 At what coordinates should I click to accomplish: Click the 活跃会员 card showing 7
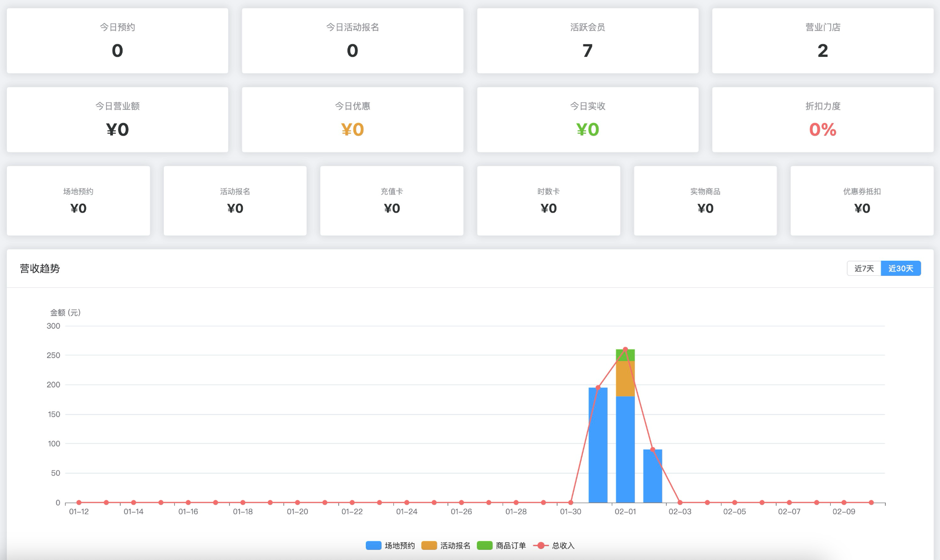click(587, 40)
